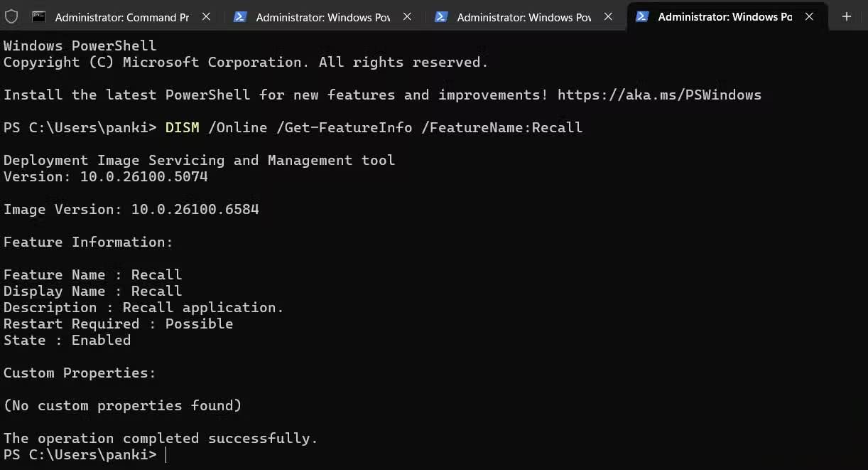The width and height of the screenshot is (868, 470).
Task: Switch to the Administrator: Command Prompt tab
Action: click(x=121, y=17)
